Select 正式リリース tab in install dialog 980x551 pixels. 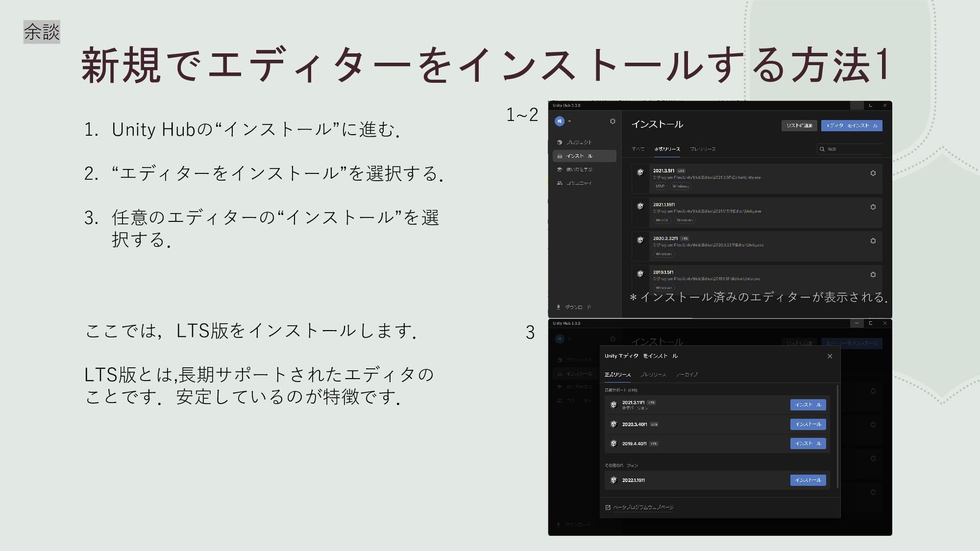618,375
